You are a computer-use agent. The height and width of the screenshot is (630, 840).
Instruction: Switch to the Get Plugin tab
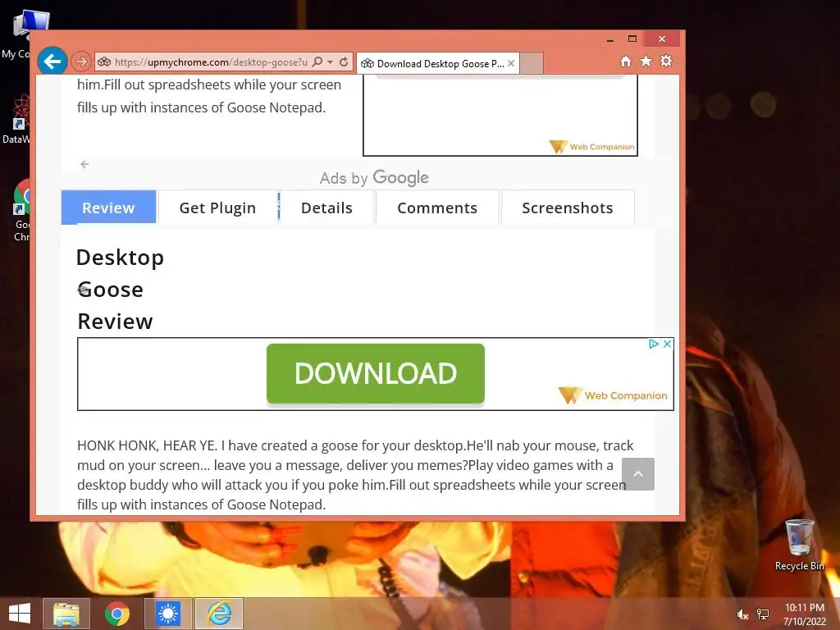(x=217, y=208)
